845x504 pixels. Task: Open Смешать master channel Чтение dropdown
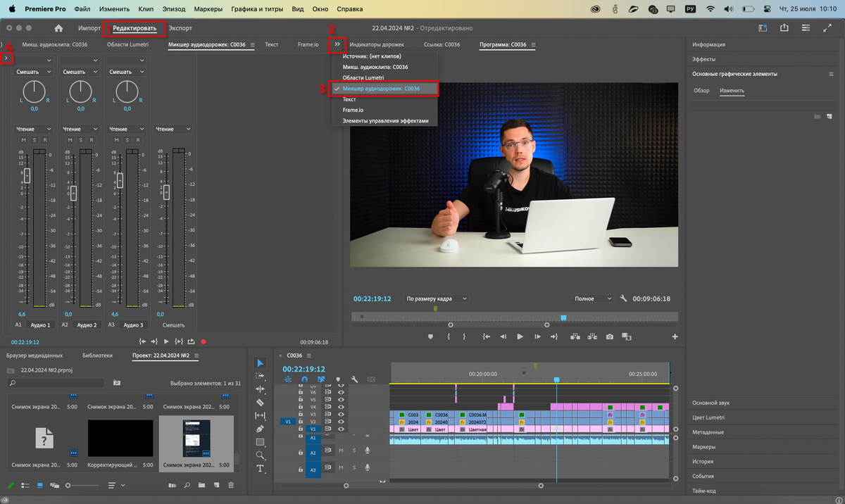point(173,129)
